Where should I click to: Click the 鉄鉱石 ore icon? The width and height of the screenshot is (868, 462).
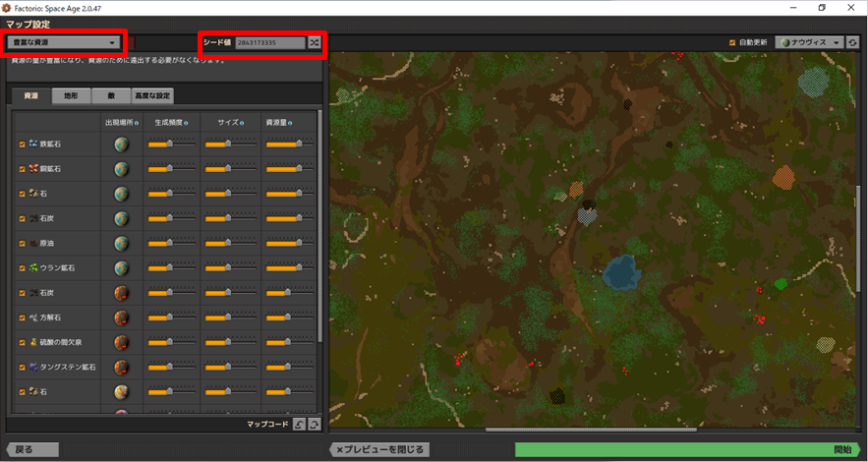tap(33, 144)
